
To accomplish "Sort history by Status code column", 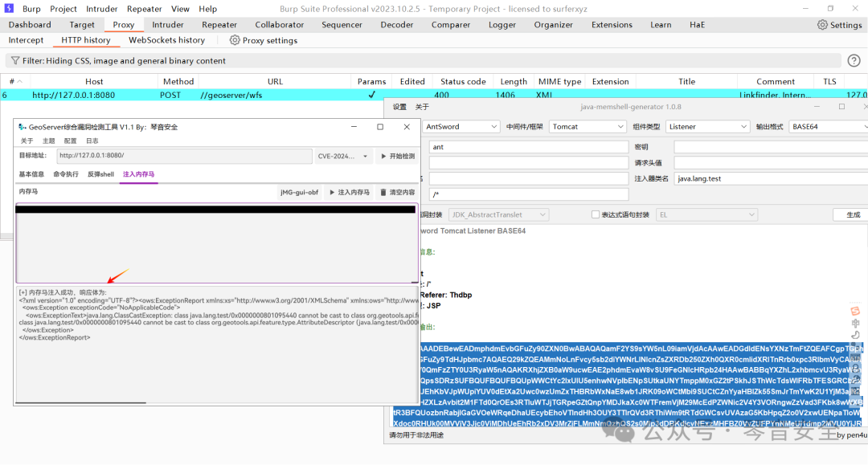I will pyautogui.click(x=464, y=82).
